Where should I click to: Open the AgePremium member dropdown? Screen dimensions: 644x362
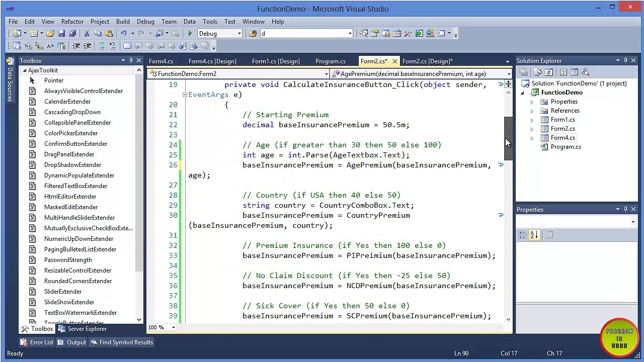[509, 74]
